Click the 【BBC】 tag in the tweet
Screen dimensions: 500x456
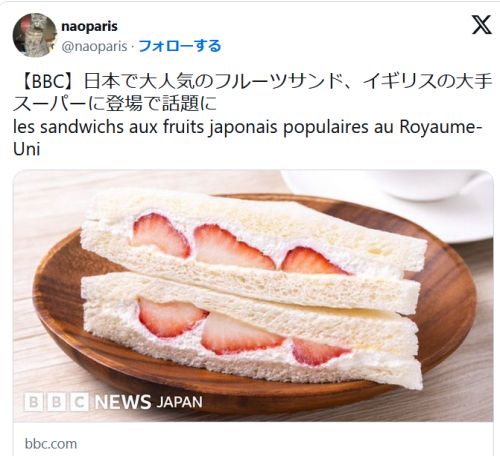(x=49, y=81)
